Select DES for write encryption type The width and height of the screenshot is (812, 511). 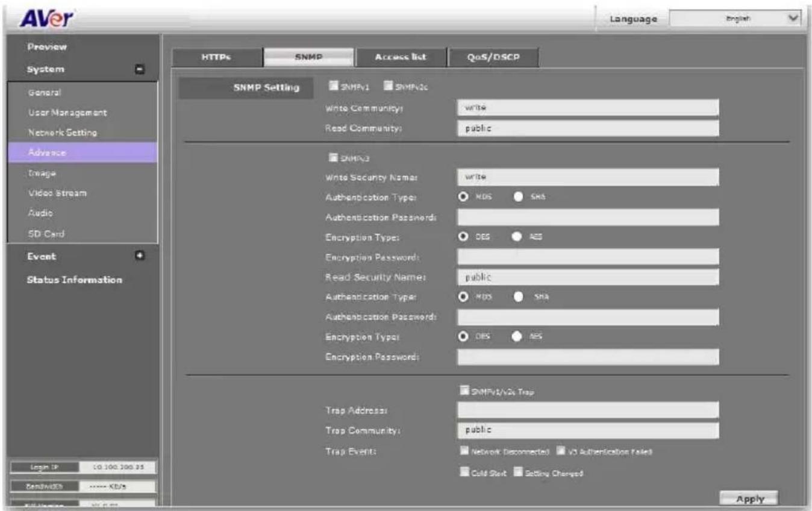(463, 237)
